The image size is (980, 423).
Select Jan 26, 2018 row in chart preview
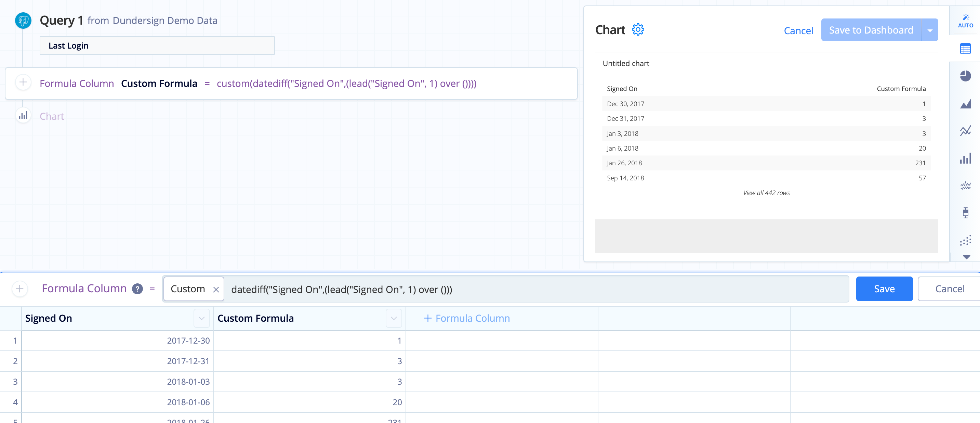[x=766, y=163]
